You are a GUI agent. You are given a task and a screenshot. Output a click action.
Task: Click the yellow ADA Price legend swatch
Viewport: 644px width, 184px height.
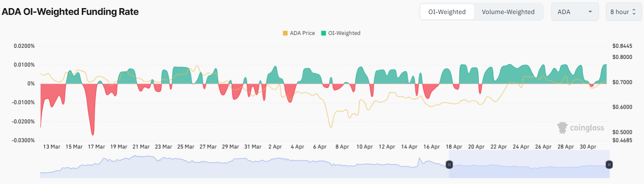pos(285,33)
